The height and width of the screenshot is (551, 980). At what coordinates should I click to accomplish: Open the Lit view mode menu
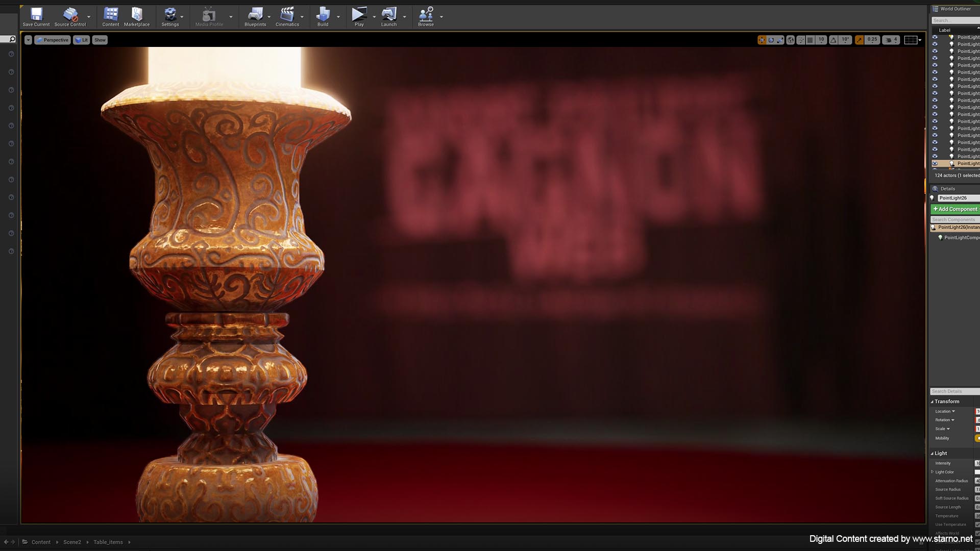click(82, 40)
